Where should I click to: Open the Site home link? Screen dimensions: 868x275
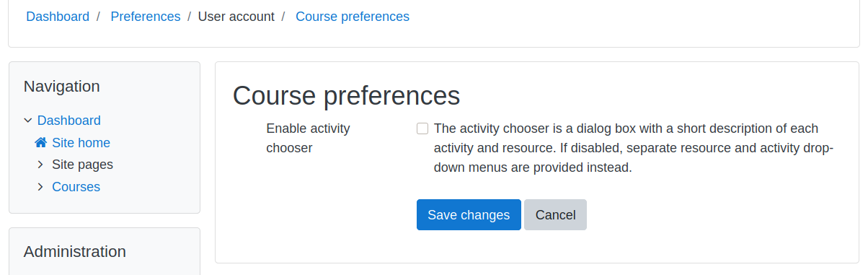pos(81,143)
